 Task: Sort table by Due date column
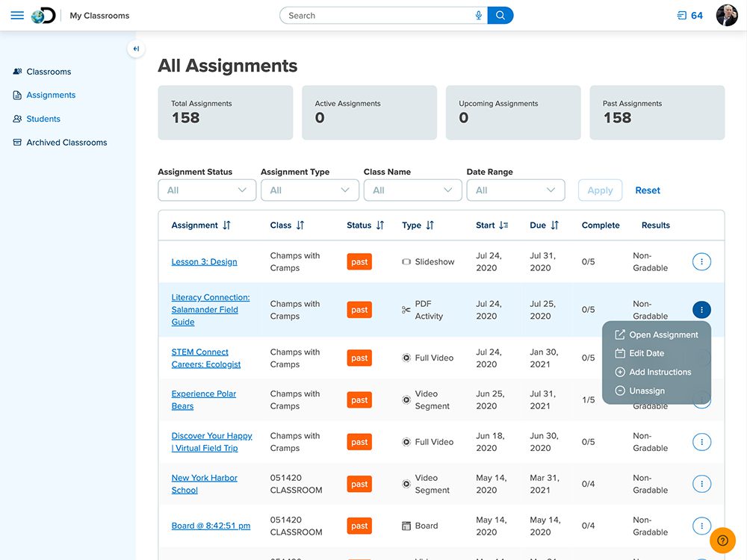click(x=554, y=225)
